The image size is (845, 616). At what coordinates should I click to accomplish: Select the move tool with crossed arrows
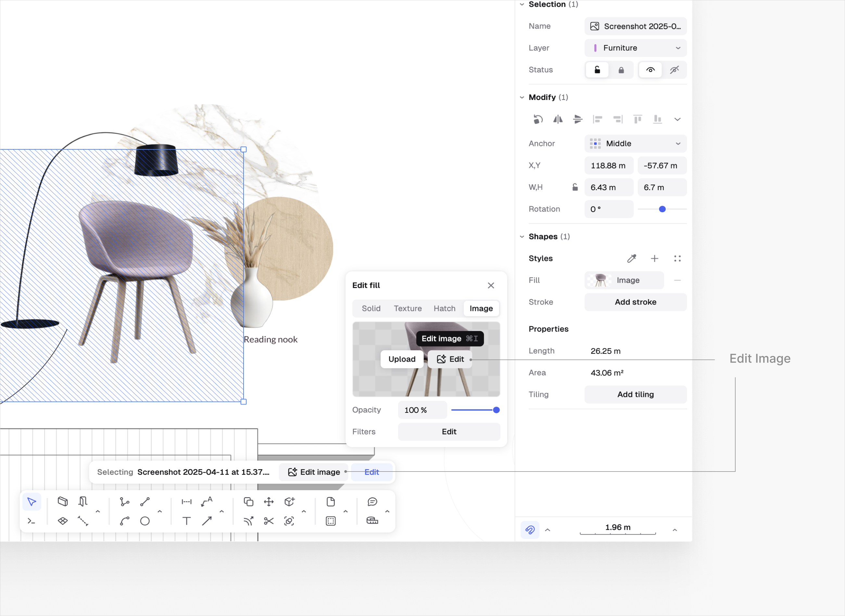coord(269,502)
